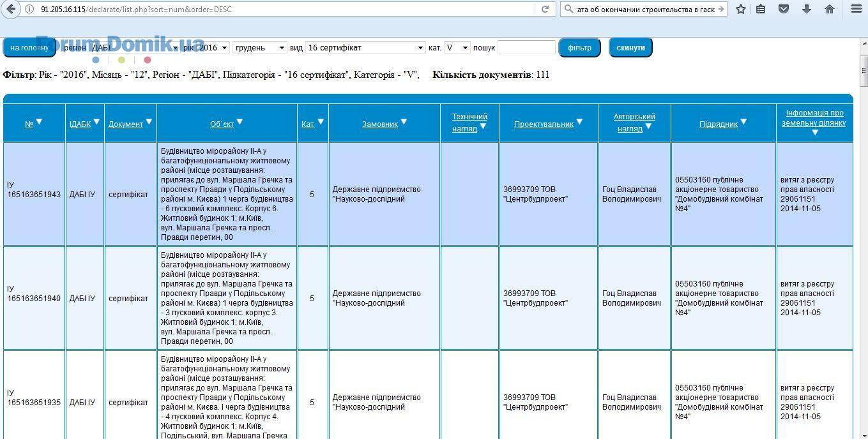Click the page vertical scrollbar thumb
The width and height of the screenshot is (868, 439).
coord(864,71)
